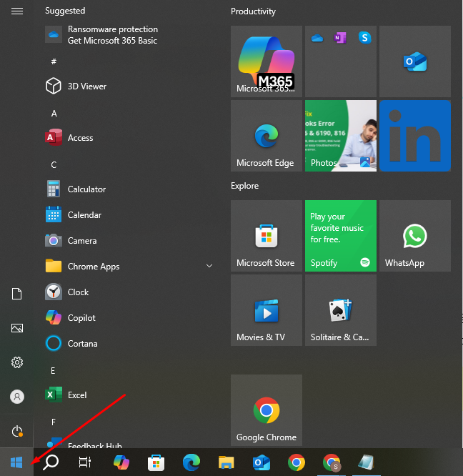The width and height of the screenshot is (463, 476).
Task: Open the Power options menu
Action: [17, 431]
